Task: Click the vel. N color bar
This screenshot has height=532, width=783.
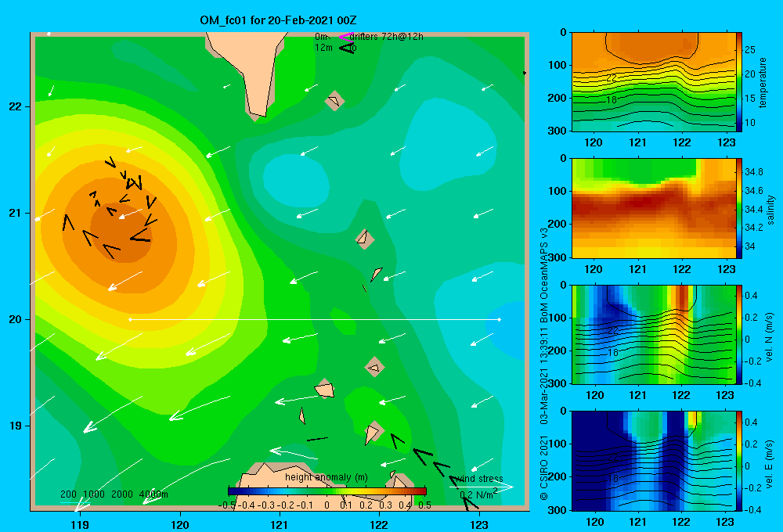Action: pyautogui.click(x=738, y=334)
